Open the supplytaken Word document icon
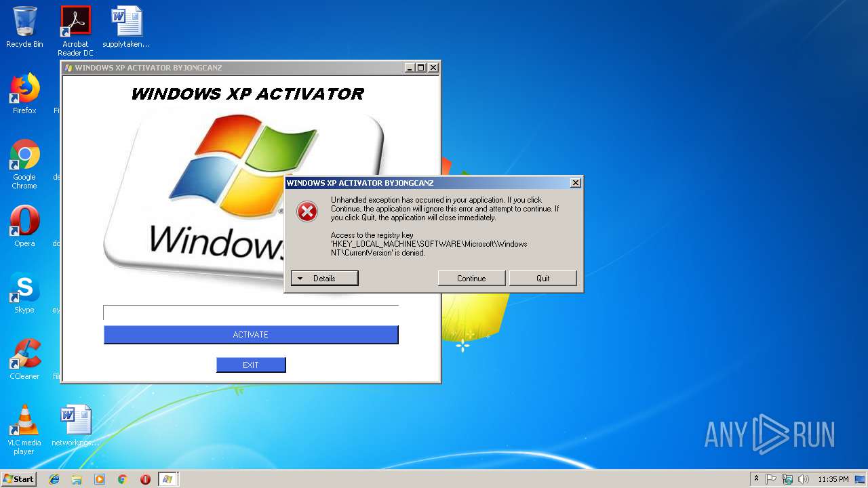 click(x=126, y=27)
